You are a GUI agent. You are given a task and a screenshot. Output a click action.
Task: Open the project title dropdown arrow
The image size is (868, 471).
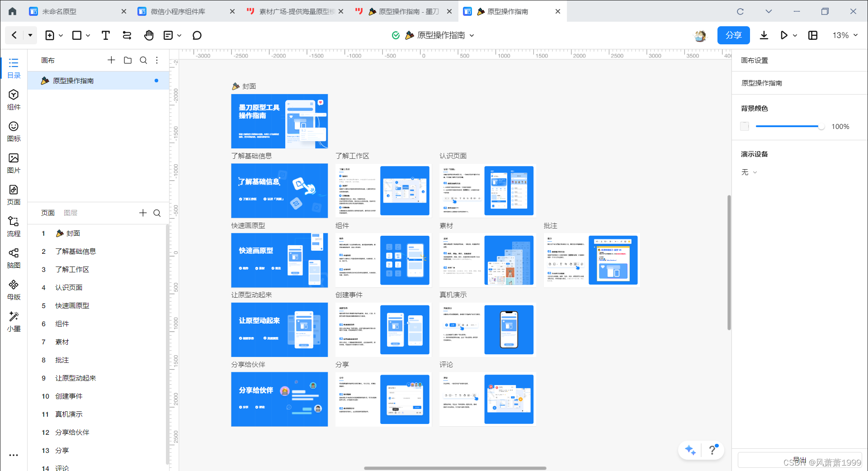click(x=472, y=35)
